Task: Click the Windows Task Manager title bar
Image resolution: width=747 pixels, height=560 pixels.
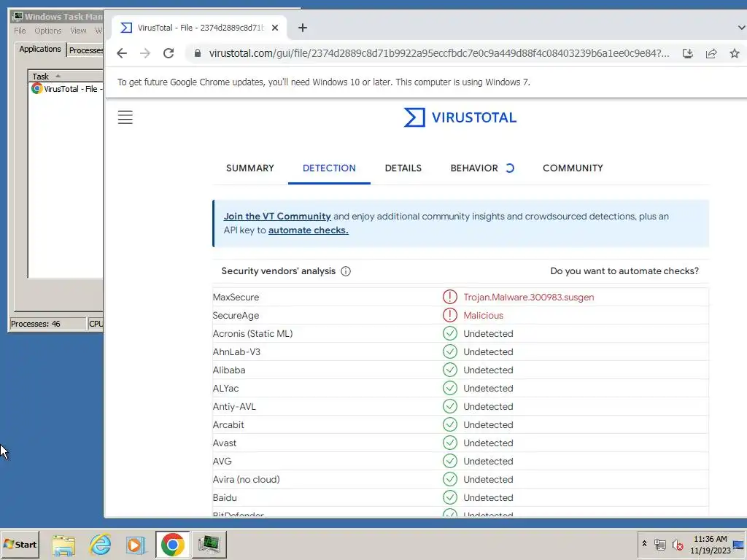Action: coord(57,17)
